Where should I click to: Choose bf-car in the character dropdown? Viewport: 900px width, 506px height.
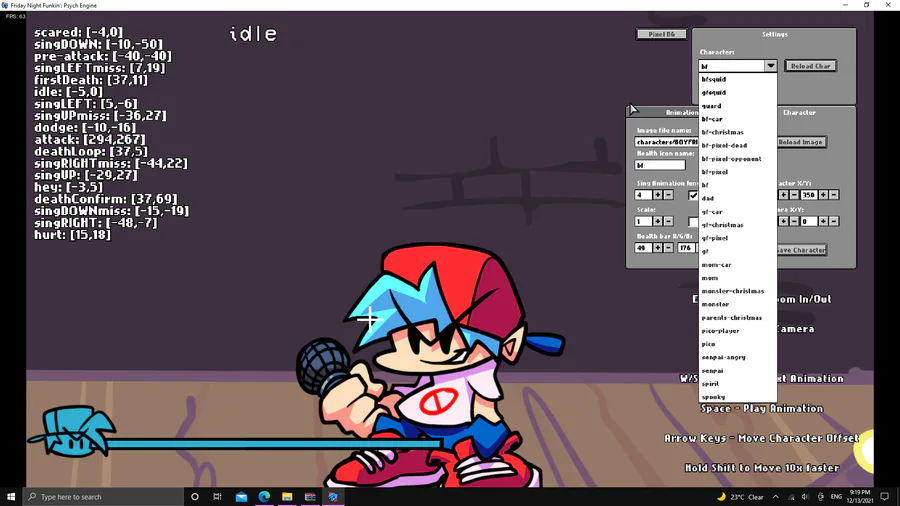click(738, 119)
